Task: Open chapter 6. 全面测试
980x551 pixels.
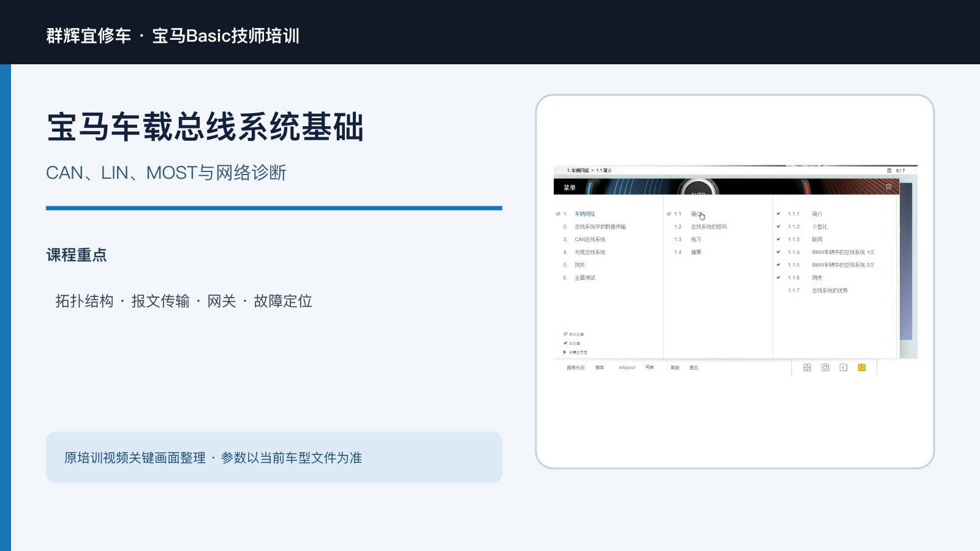Action: 579,278
